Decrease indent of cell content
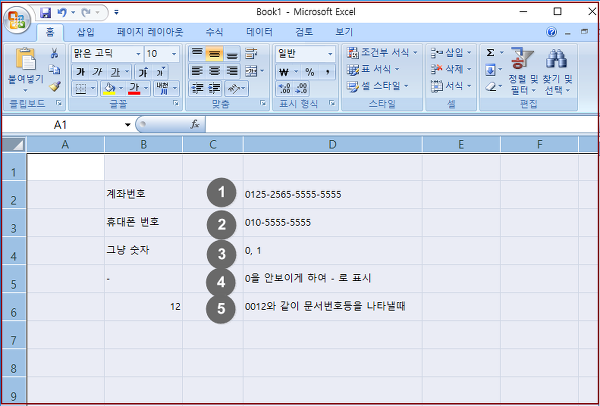The width and height of the screenshot is (600, 406). tap(197, 89)
